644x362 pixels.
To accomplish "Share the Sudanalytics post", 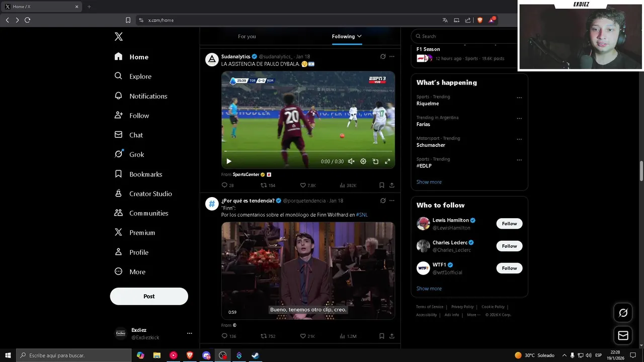I will pyautogui.click(x=391, y=185).
